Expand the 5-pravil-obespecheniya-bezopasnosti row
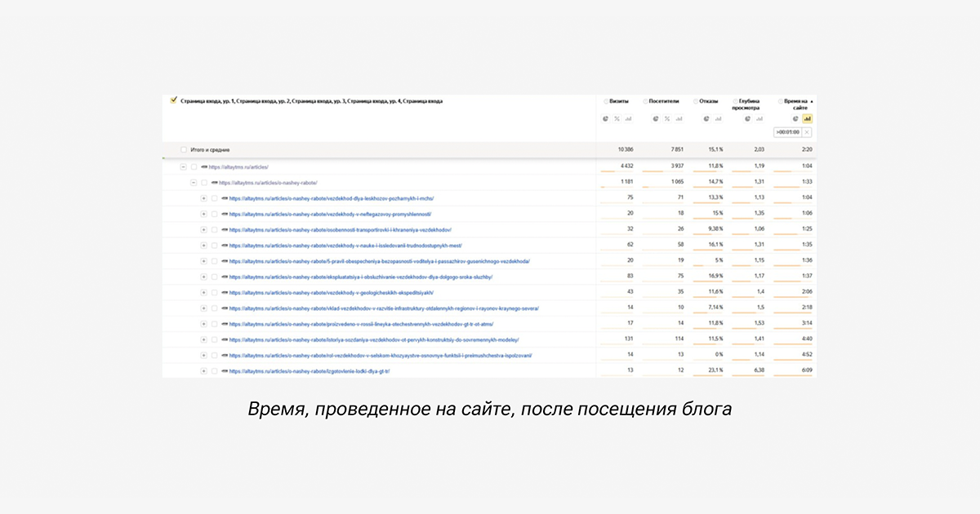The width and height of the screenshot is (980, 514). click(x=203, y=261)
